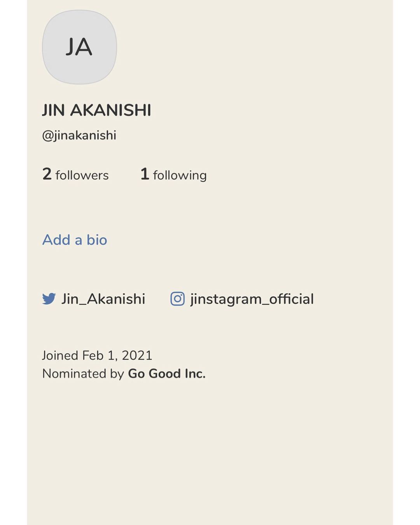View the 2 followers list
The height and width of the screenshot is (525, 420).
coord(75,175)
